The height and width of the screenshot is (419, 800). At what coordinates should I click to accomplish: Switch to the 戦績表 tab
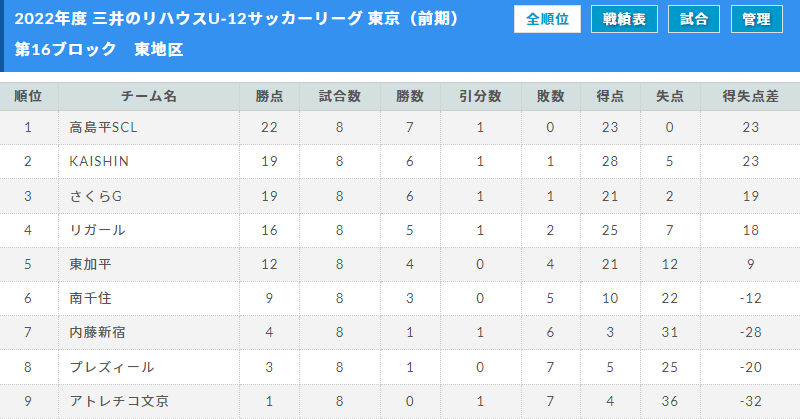click(624, 19)
